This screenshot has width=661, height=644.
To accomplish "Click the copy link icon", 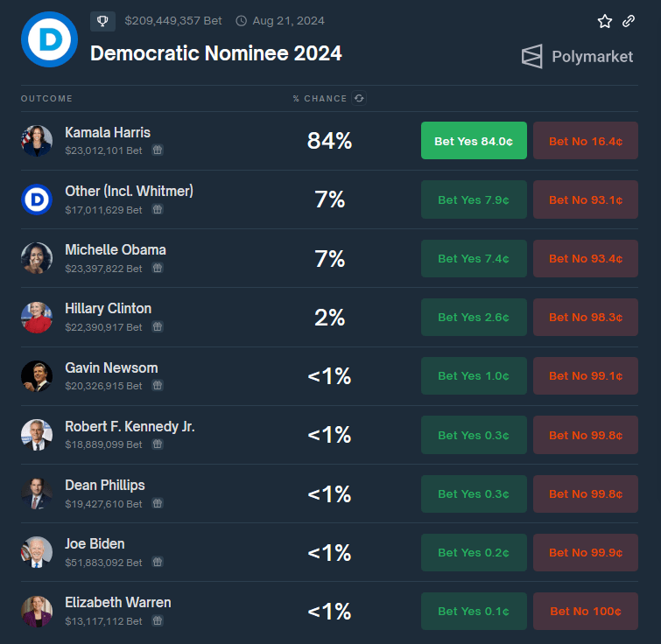I will point(629,21).
